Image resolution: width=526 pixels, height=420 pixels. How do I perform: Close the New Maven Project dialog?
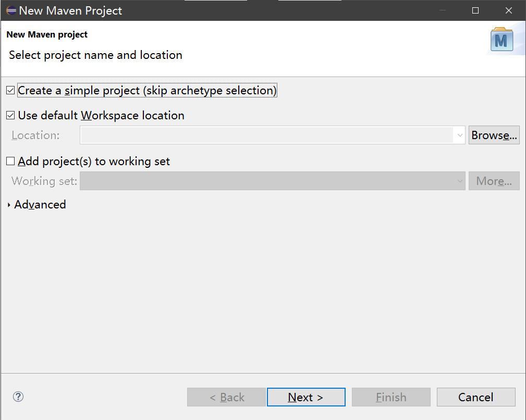(509, 10)
